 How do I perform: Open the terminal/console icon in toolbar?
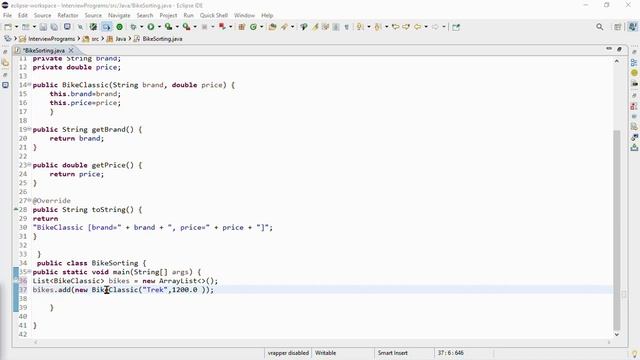pos(67,27)
